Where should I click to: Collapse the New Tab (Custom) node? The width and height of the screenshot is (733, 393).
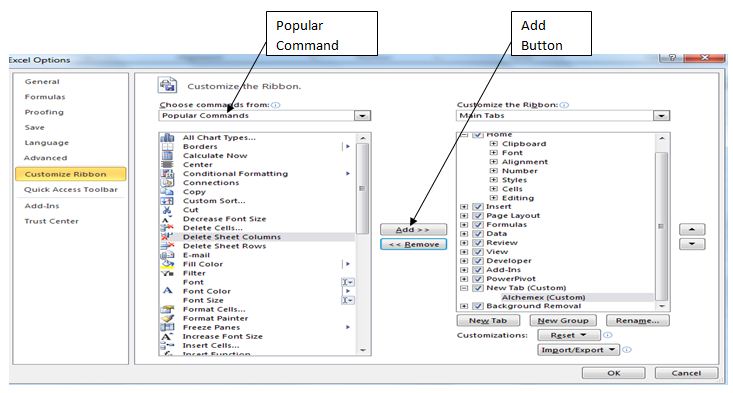[x=464, y=288]
